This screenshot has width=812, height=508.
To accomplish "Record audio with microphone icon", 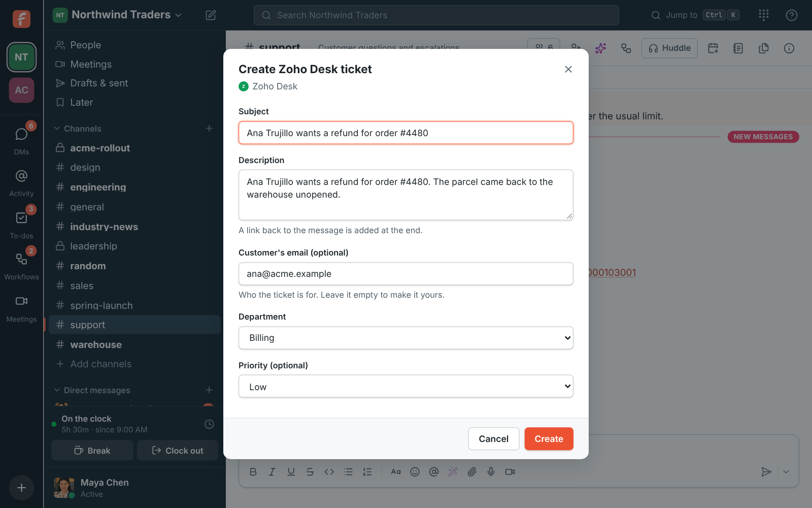I will pos(491,472).
